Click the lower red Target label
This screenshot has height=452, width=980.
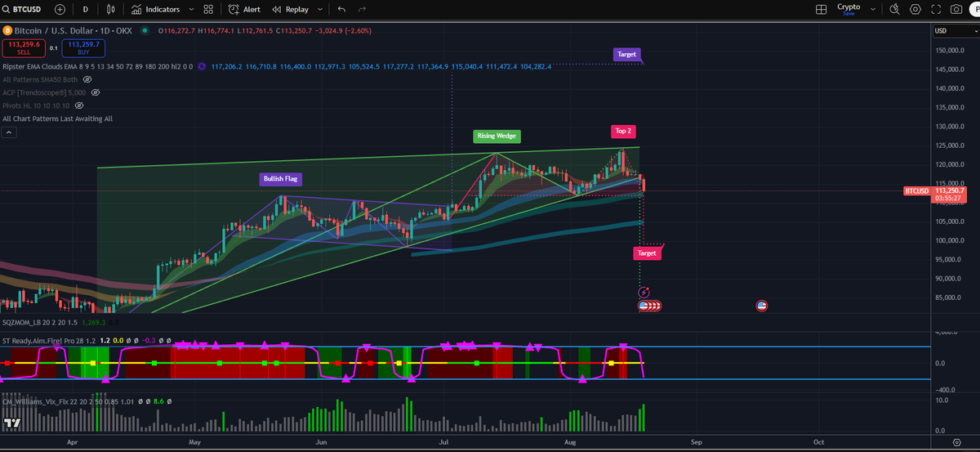coord(646,253)
